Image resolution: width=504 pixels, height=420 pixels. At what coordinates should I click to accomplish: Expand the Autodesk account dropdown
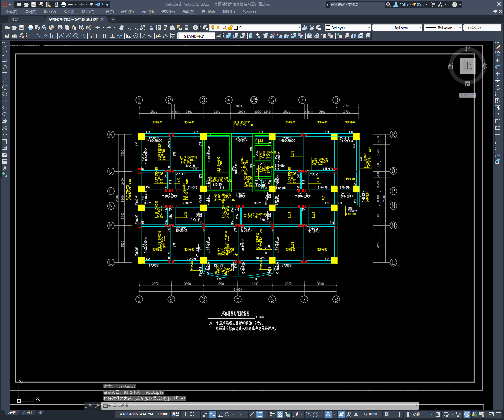coord(411,5)
